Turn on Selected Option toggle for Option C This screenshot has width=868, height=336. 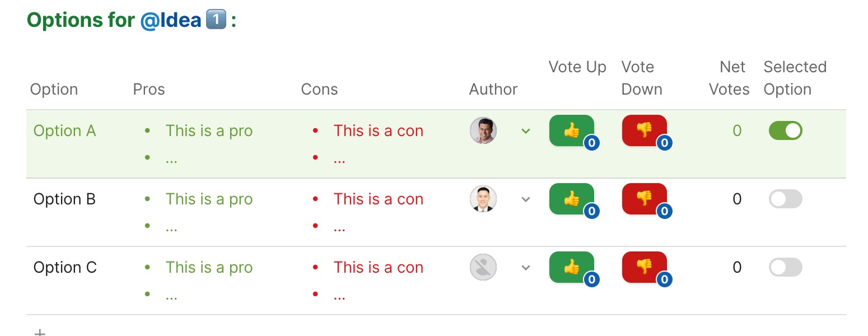click(785, 267)
